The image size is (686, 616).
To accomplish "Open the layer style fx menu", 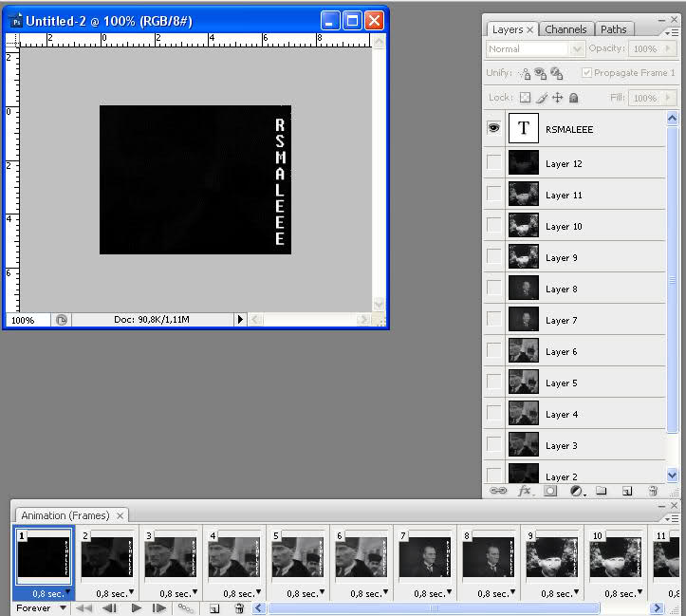I will [525, 491].
